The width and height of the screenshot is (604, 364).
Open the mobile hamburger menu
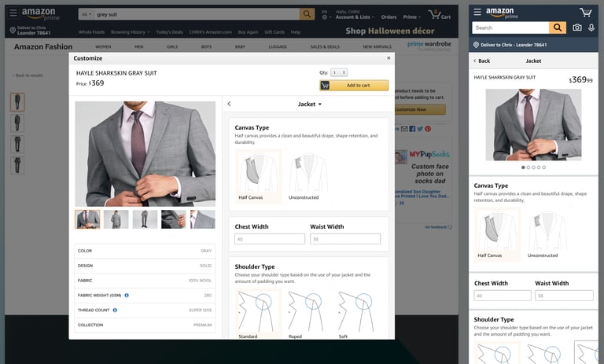click(x=477, y=12)
